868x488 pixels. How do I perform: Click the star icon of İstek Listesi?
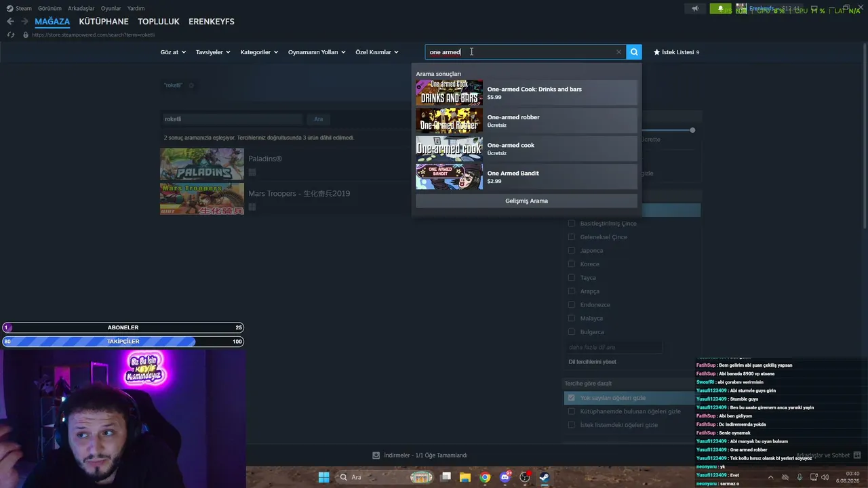pos(656,52)
